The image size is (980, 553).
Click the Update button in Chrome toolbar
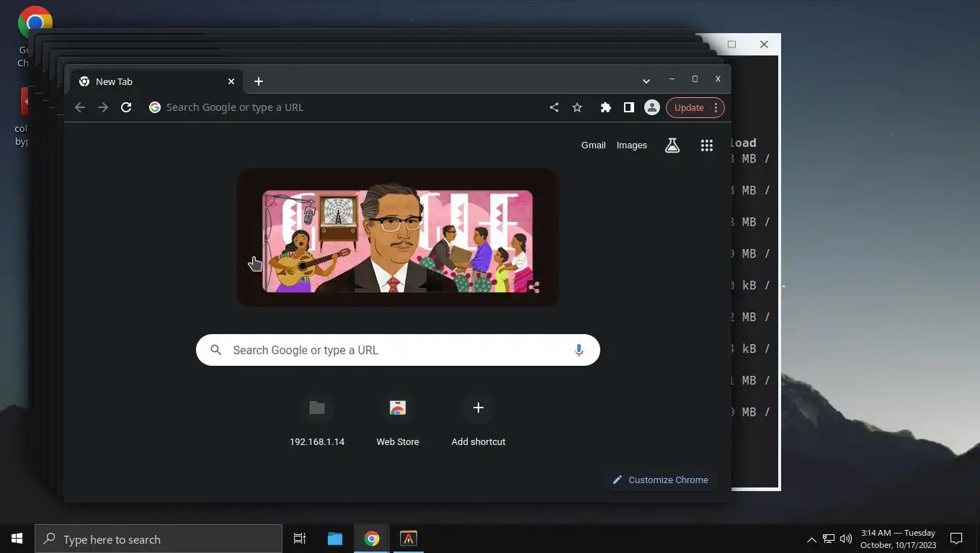pos(689,107)
